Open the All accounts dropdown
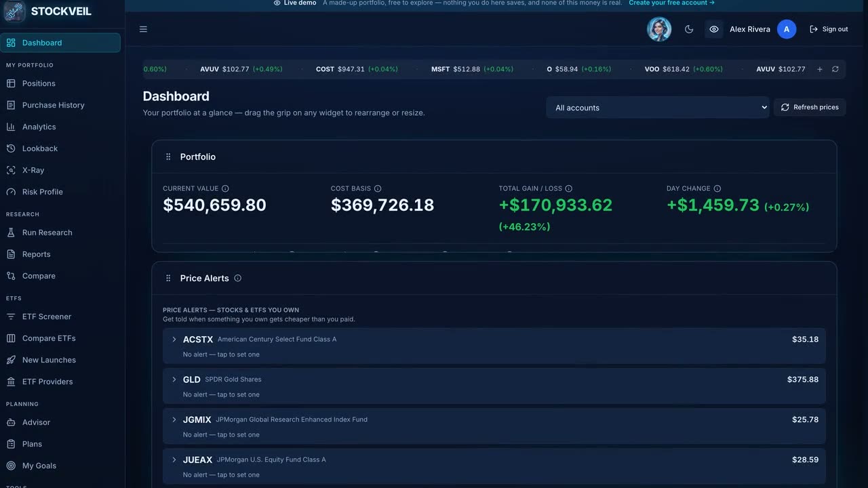The image size is (868, 488). [x=658, y=107]
